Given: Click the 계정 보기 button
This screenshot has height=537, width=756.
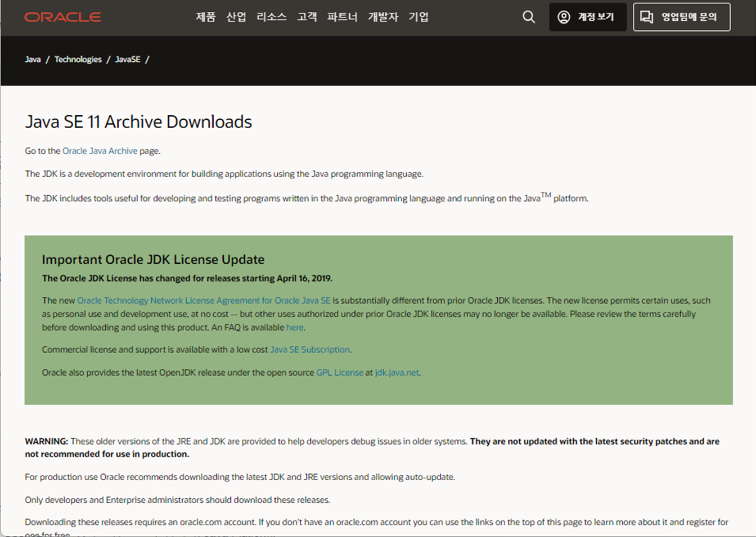Looking at the screenshot, I should (588, 17).
